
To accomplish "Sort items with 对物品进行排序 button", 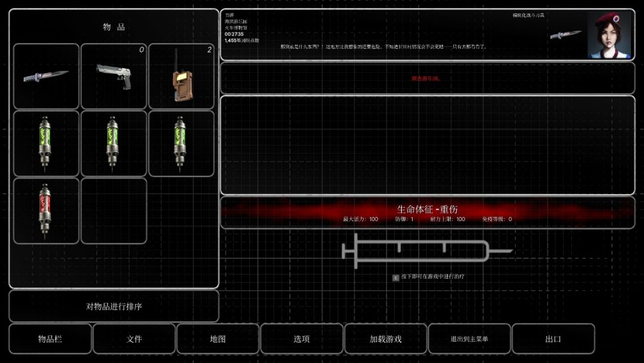I will (114, 306).
